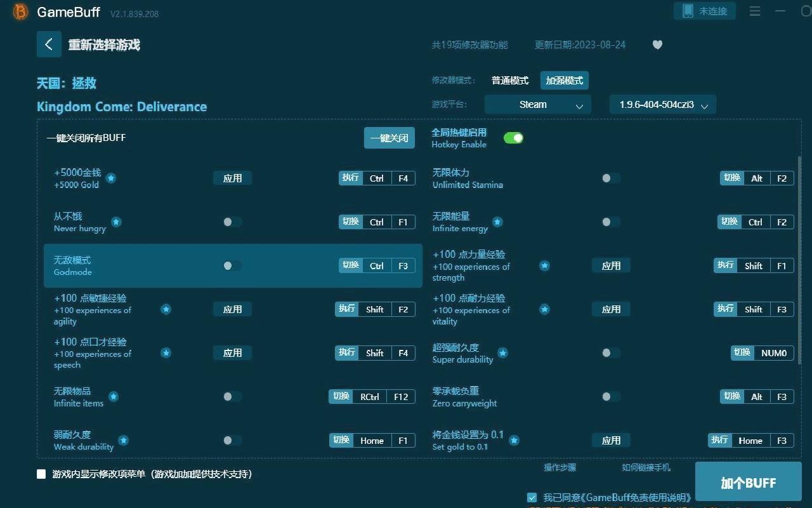Click star icon beside +5000 Gold
The image size is (812, 508).
111,178
